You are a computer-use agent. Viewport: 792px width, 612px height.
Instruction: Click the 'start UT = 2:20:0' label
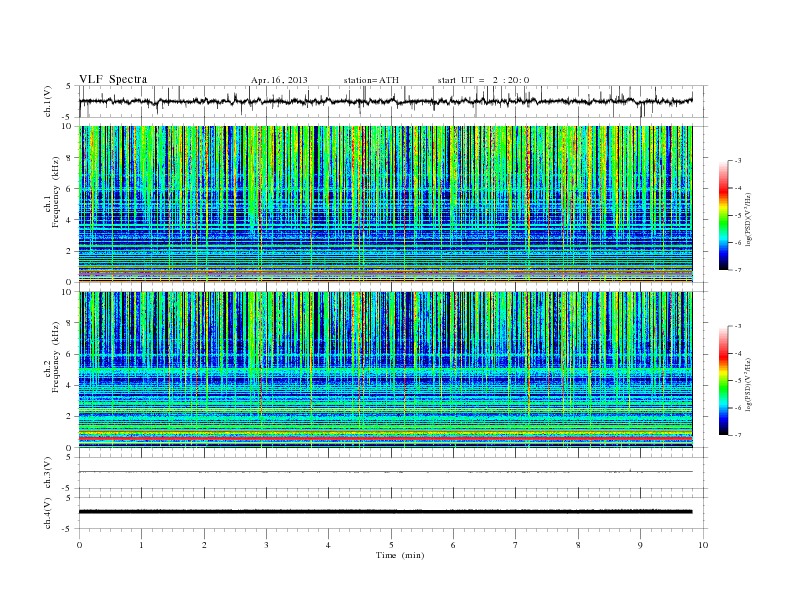point(484,80)
